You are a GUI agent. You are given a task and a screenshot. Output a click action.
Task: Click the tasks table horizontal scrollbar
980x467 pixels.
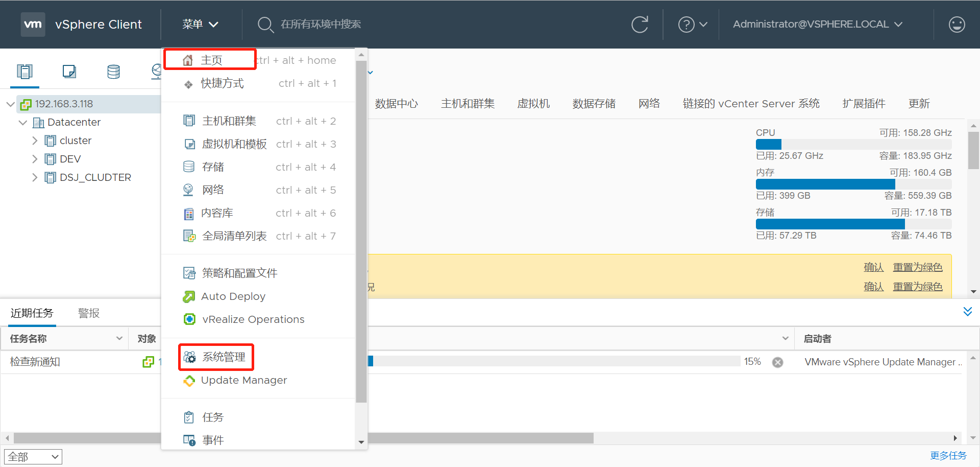point(304,438)
